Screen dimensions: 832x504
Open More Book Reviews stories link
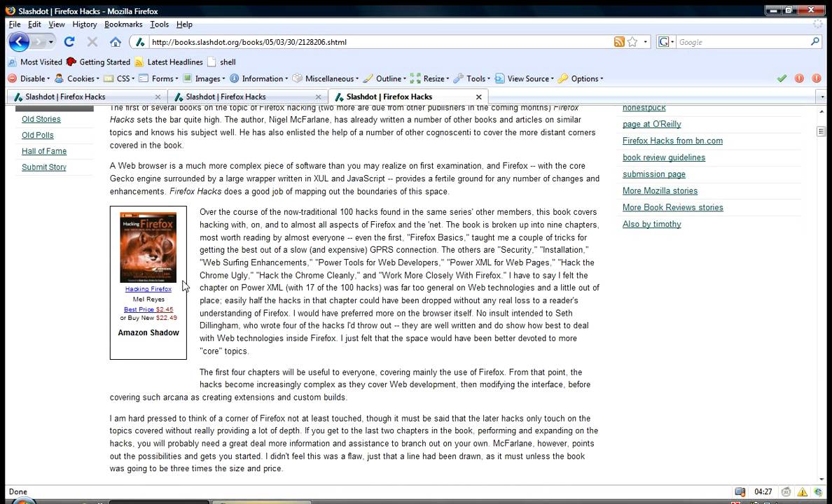click(673, 207)
